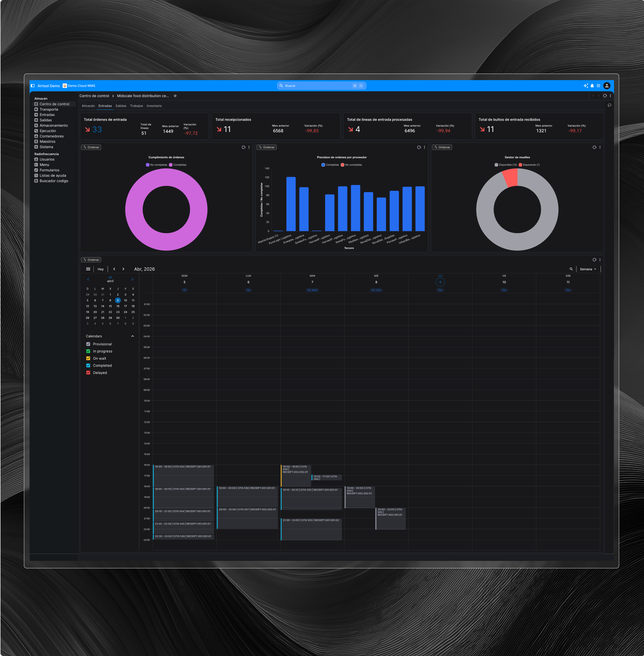Collapse the Calendars section

point(133,336)
